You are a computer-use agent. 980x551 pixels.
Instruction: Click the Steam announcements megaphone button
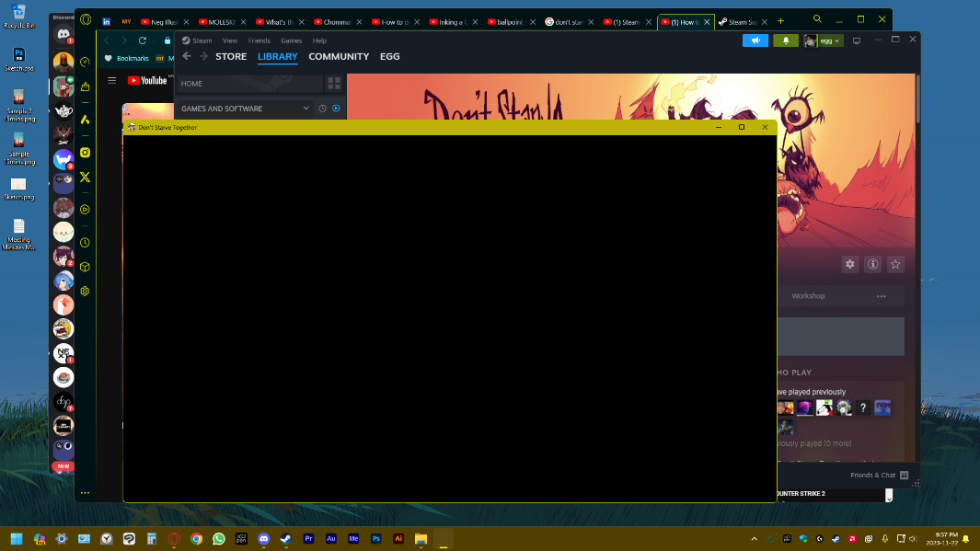(x=755, y=40)
